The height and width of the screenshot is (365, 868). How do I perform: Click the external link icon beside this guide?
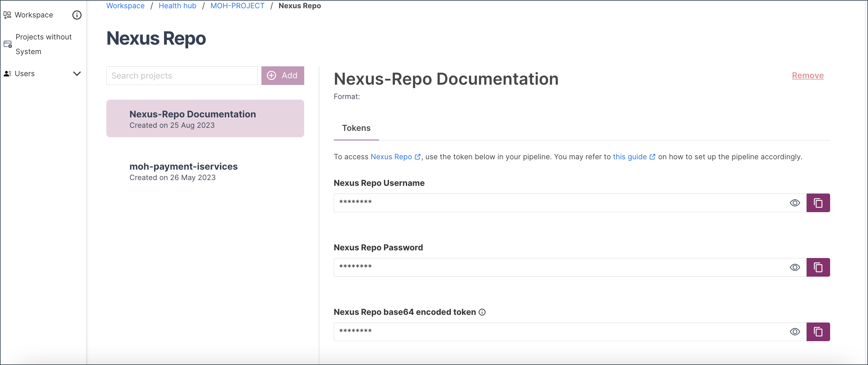[653, 157]
